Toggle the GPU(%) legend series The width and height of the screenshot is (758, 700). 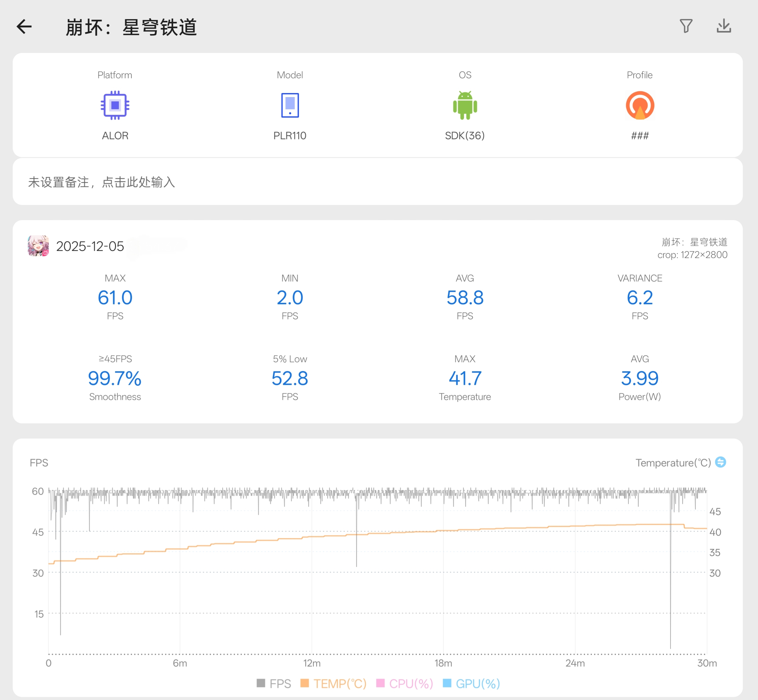click(x=471, y=683)
